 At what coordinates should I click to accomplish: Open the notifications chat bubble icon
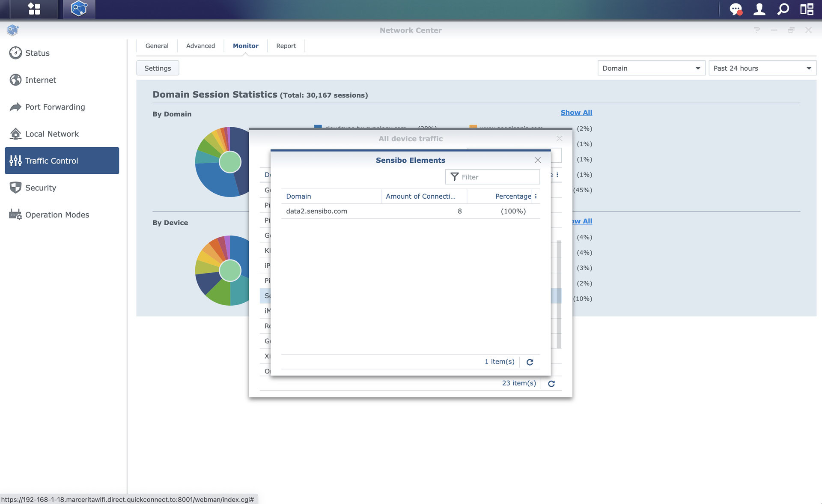[x=736, y=9]
